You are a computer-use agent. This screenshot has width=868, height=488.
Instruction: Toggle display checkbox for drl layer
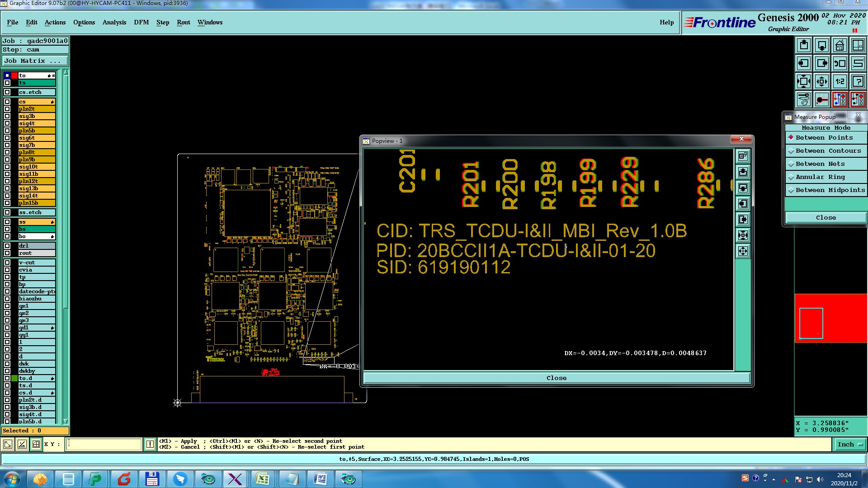tap(7, 246)
